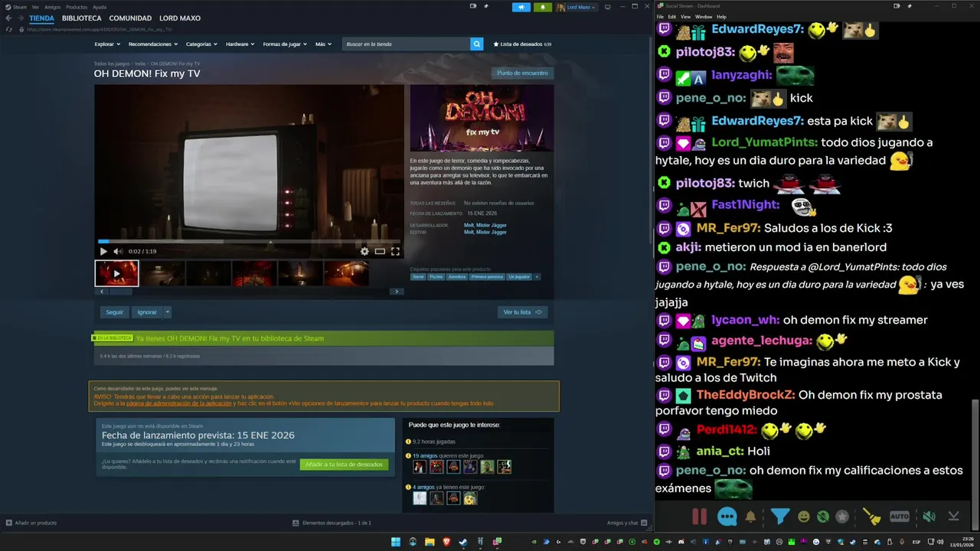Screen dimensions: 980x551
Task: Click the store search magnifier button
Action: point(476,44)
